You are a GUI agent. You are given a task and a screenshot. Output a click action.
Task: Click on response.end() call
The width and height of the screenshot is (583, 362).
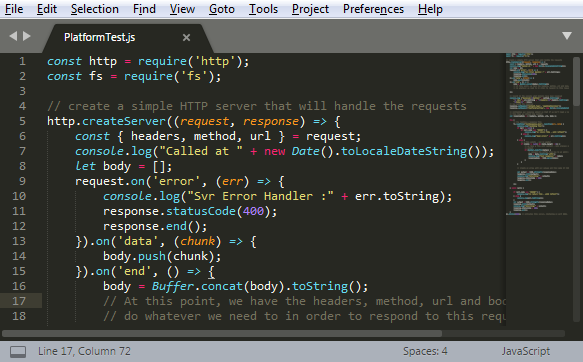click(x=155, y=226)
